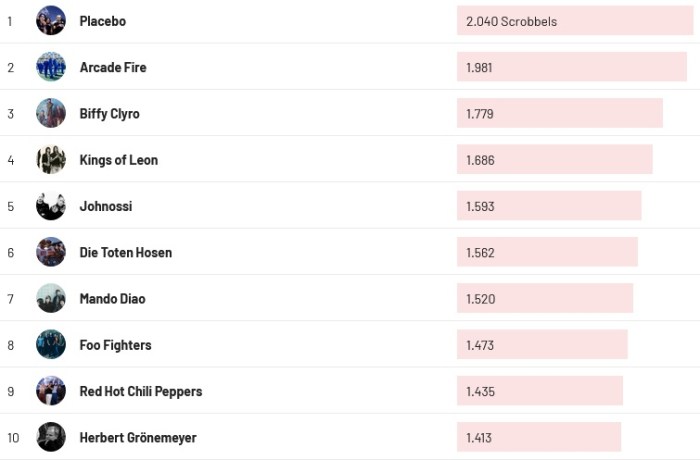Select the 1.593 scrobble count bar
700x460 pixels.
coord(549,206)
